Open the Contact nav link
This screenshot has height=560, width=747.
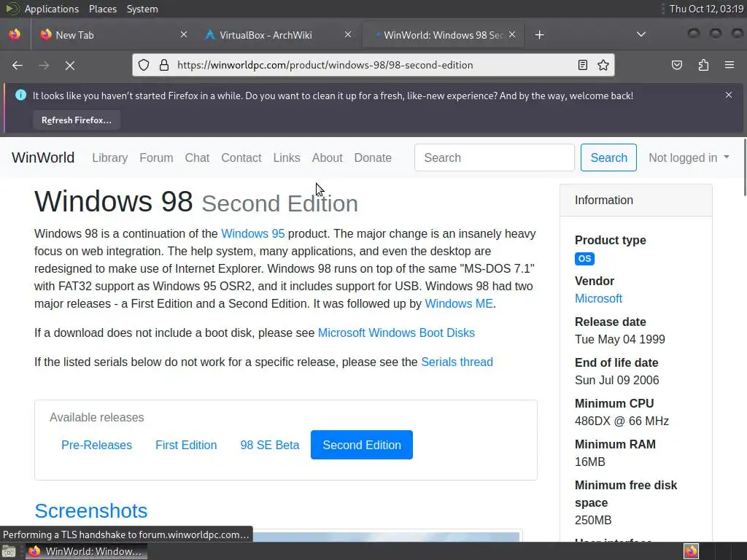tap(241, 157)
